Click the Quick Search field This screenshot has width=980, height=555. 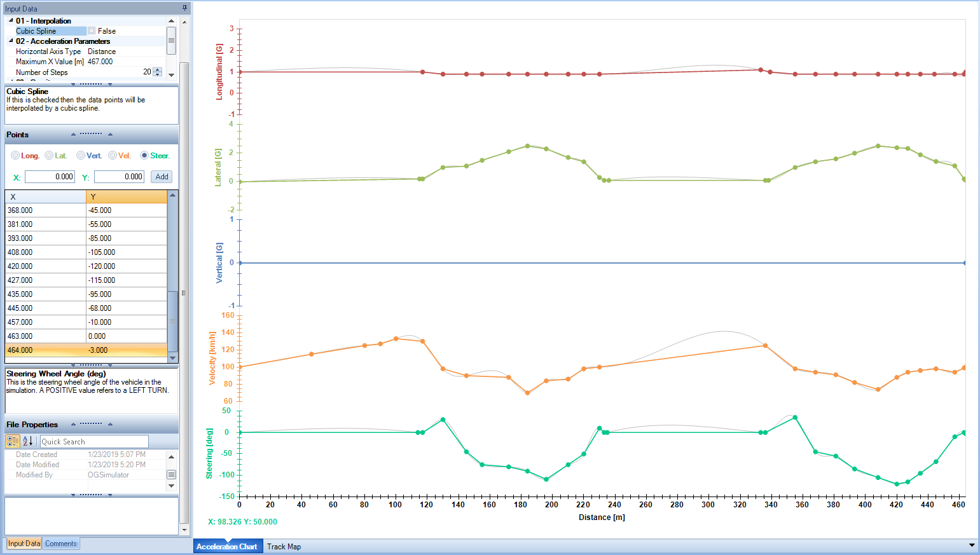(94, 441)
